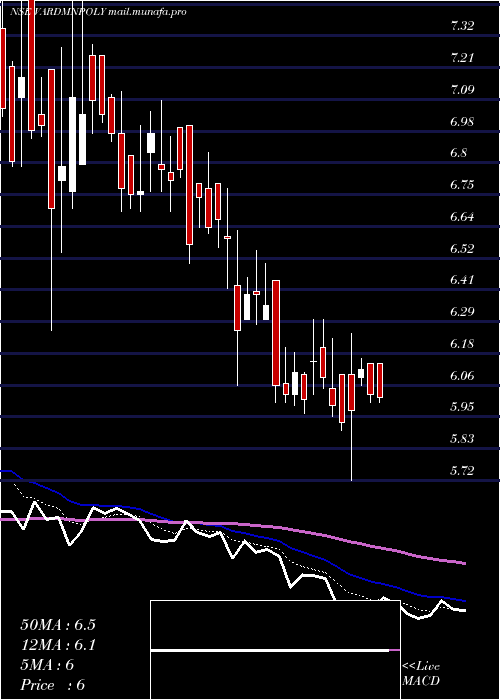Image resolution: width=500 pixels, height=700 pixels.
Task: Click the 6.41 price axis label
Action: [462, 280]
